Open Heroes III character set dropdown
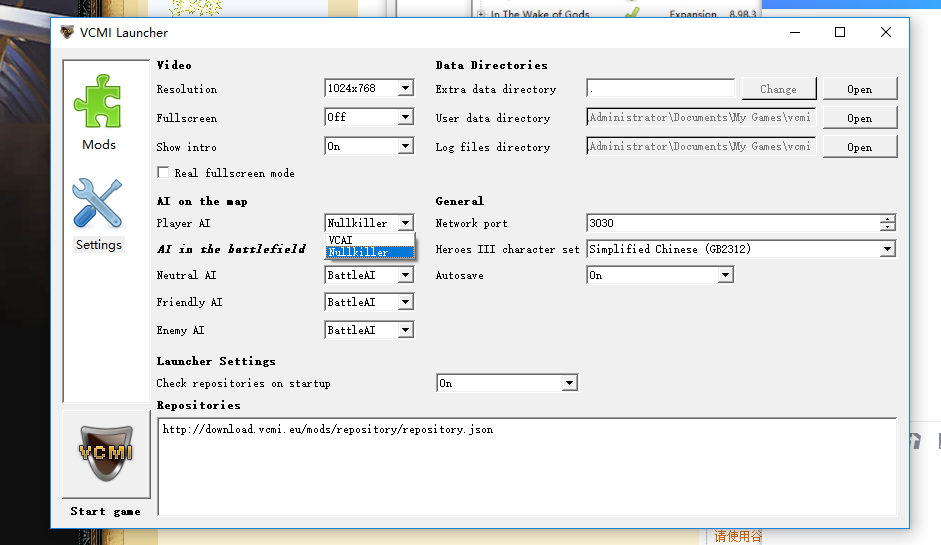Viewport: 941px width, 545px height. pos(741,249)
